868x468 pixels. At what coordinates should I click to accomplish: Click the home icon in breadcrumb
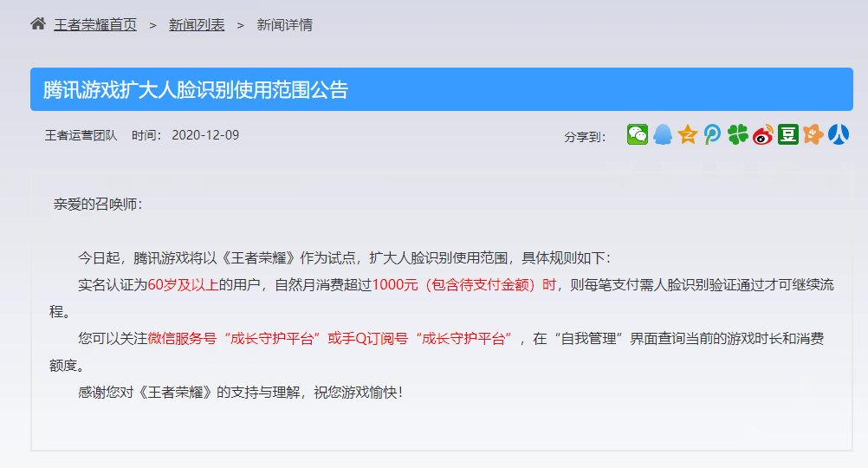pos(38,23)
